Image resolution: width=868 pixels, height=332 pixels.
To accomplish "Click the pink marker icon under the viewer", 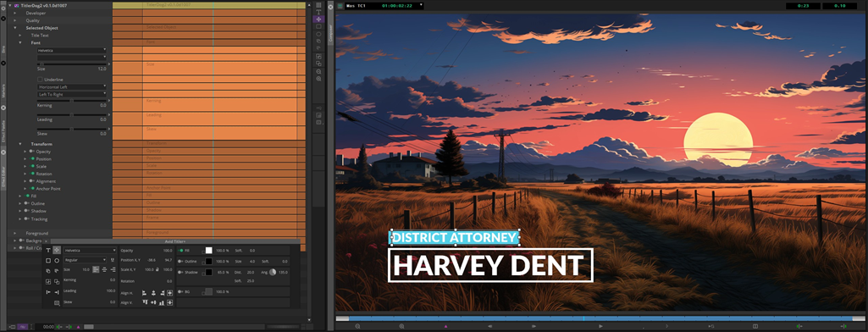I will tap(445, 326).
